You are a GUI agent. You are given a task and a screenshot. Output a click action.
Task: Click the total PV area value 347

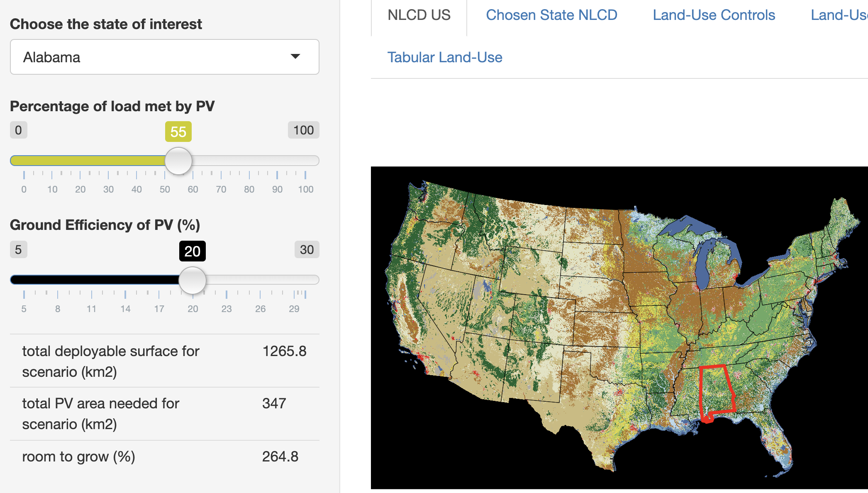pyautogui.click(x=274, y=403)
